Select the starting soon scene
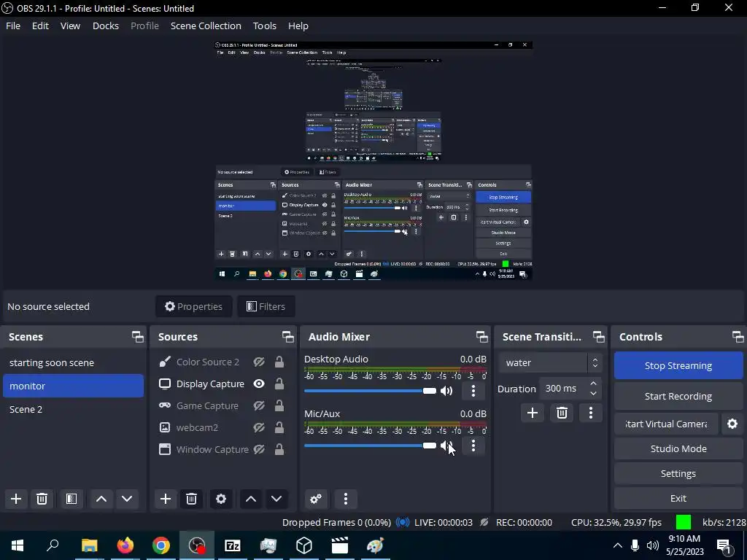This screenshot has width=747, height=560. tap(73, 363)
